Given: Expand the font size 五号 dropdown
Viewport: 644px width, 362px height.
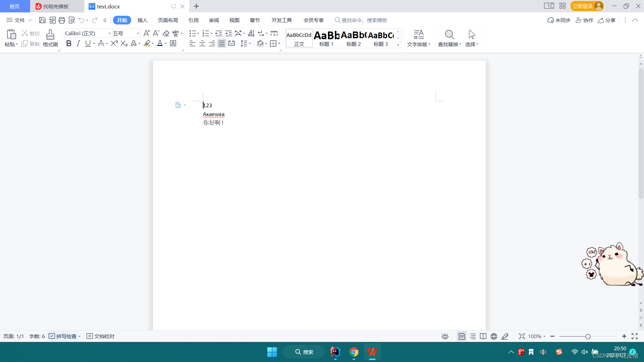Looking at the screenshot, I should 138,34.
